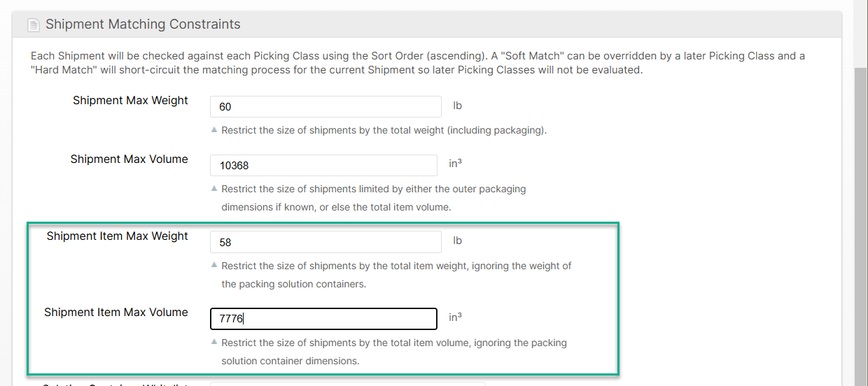This screenshot has width=868, height=386.
Task: Click the in³ unit beside Shipment Item Max Volume
Action: pyautogui.click(x=455, y=317)
